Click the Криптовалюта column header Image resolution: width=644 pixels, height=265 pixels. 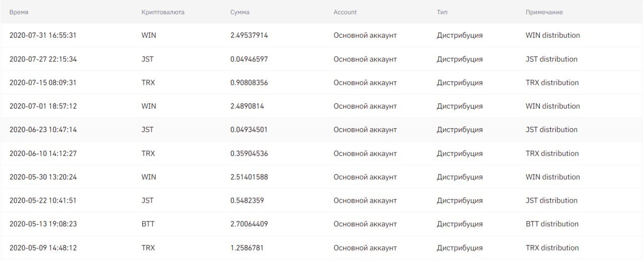coord(163,12)
